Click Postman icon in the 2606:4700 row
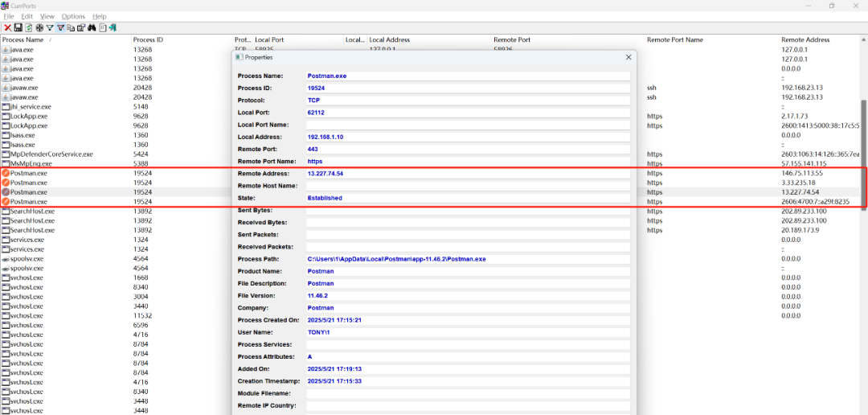The image size is (868, 415). (6, 202)
